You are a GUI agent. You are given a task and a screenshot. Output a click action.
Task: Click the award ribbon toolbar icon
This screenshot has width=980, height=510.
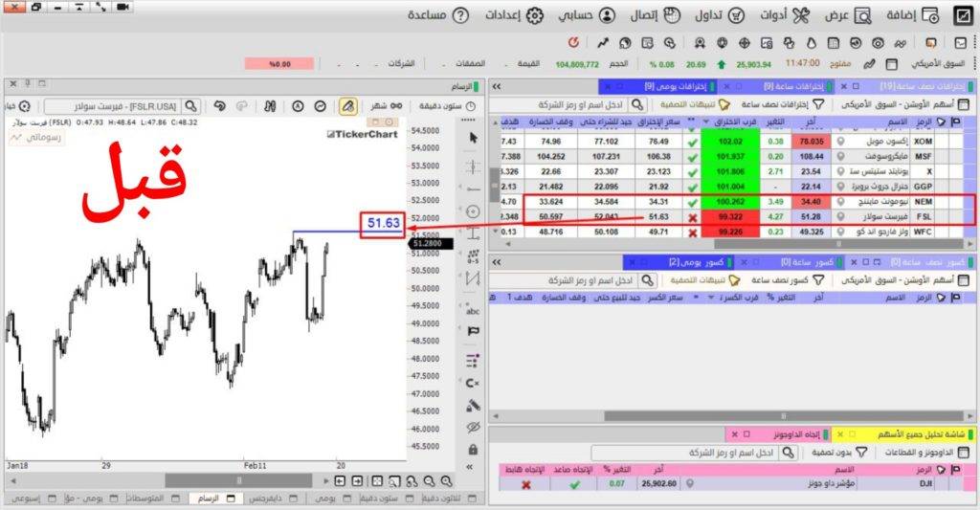click(x=700, y=42)
